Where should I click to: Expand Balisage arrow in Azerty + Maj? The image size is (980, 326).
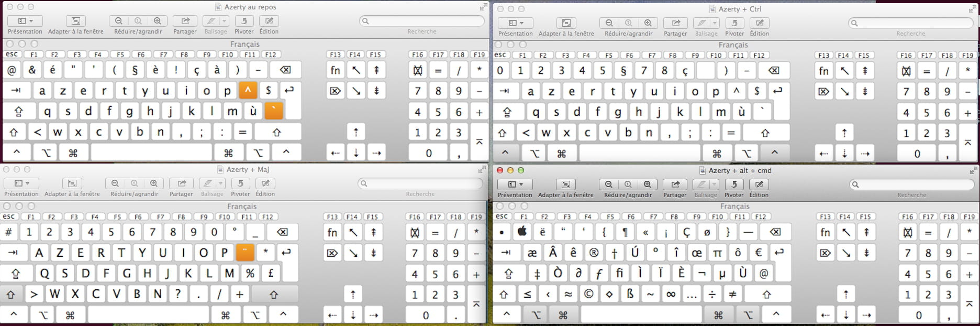pos(221,183)
